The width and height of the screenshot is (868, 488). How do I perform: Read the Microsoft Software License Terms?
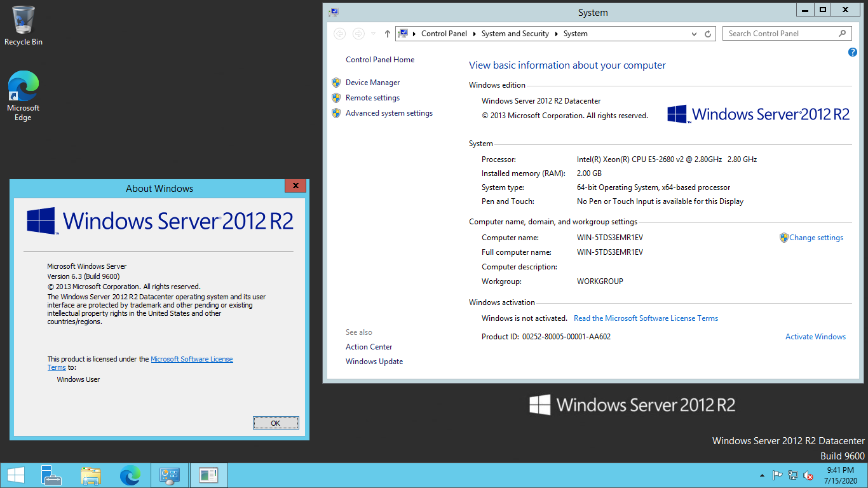pyautogui.click(x=646, y=318)
